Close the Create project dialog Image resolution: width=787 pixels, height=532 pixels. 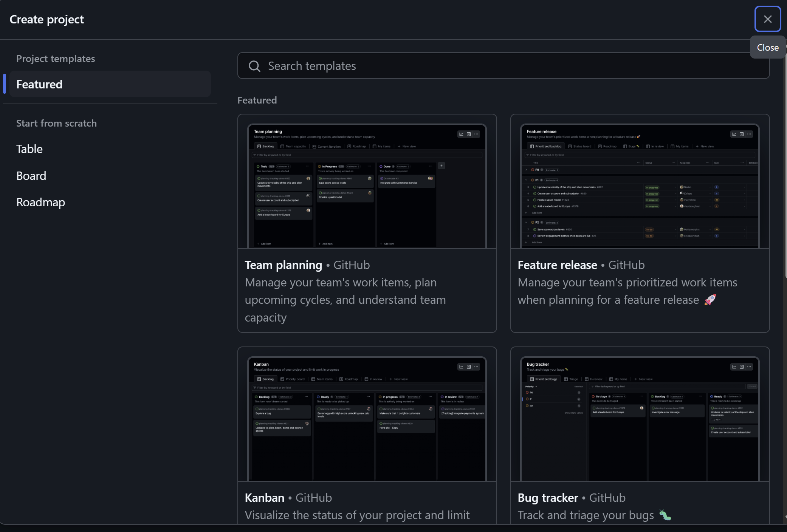(767, 19)
